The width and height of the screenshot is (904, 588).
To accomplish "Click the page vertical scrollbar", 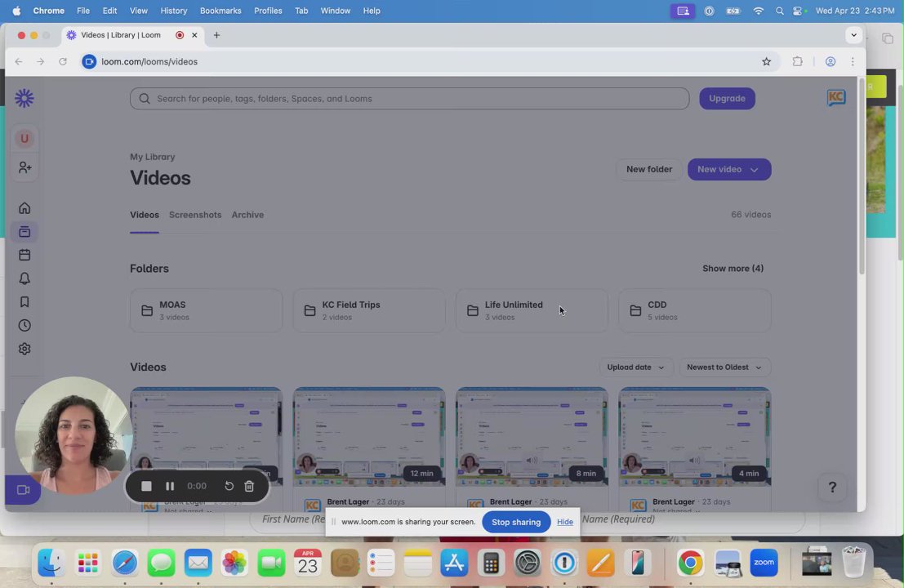I will click(862, 176).
